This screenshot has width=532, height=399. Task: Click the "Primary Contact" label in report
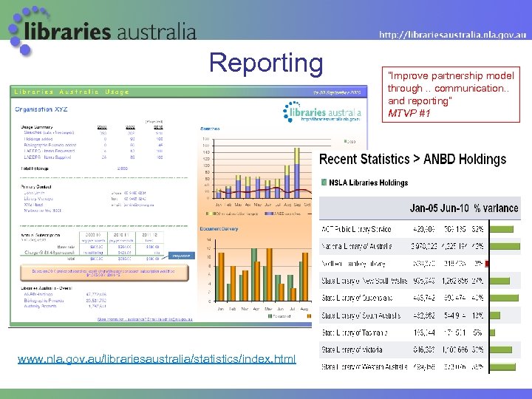click(x=36, y=187)
